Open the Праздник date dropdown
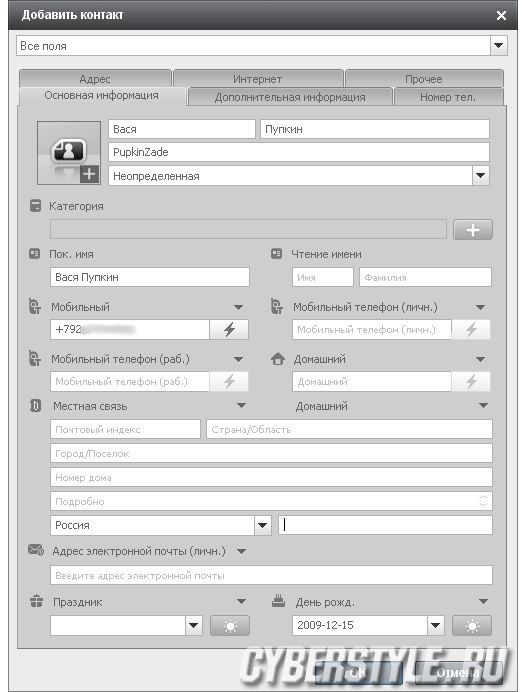The width and height of the screenshot is (525, 692). click(x=193, y=625)
